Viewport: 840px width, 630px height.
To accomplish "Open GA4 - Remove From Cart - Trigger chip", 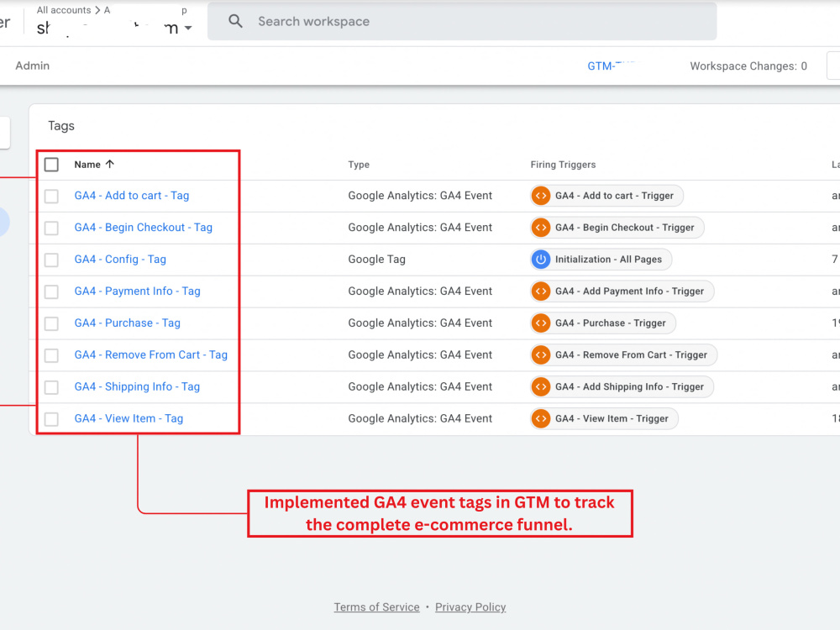I will coord(623,354).
